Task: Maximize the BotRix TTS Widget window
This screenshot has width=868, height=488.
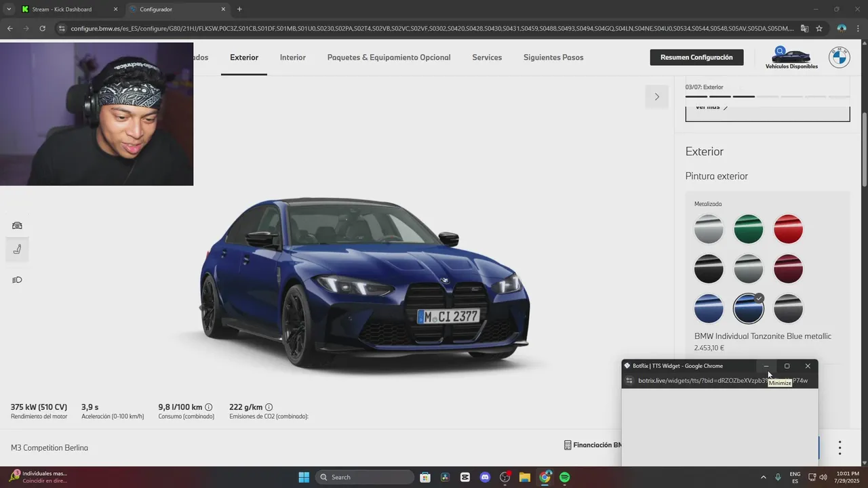Action: coord(787,366)
